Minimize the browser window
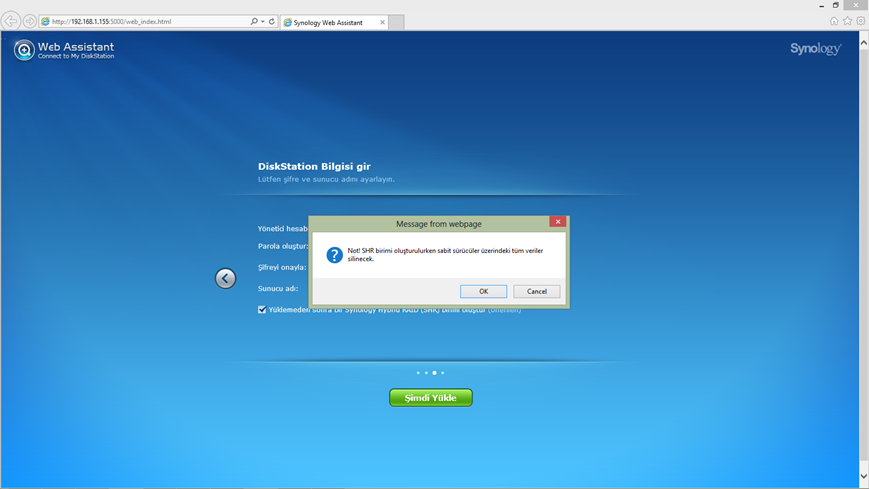 pyautogui.click(x=821, y=6)
